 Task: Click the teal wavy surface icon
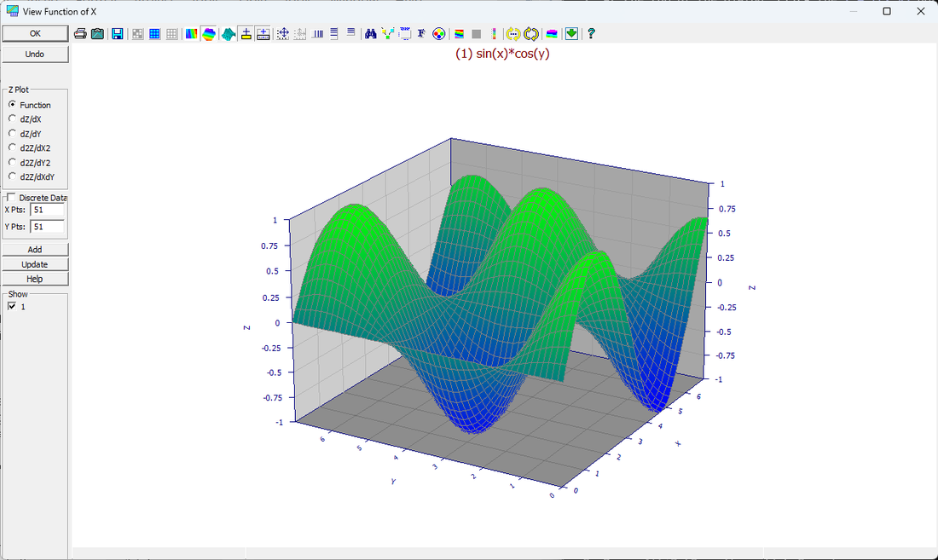[x=229, y=34]
